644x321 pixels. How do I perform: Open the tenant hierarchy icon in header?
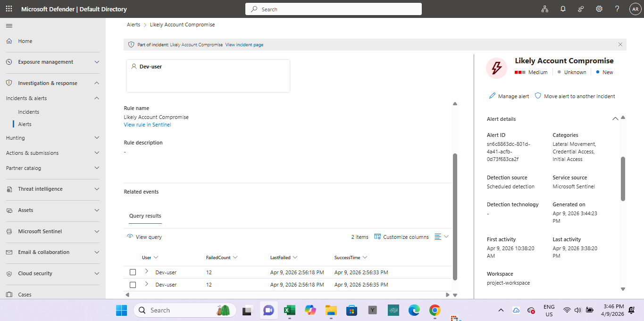tap(544, 9)
